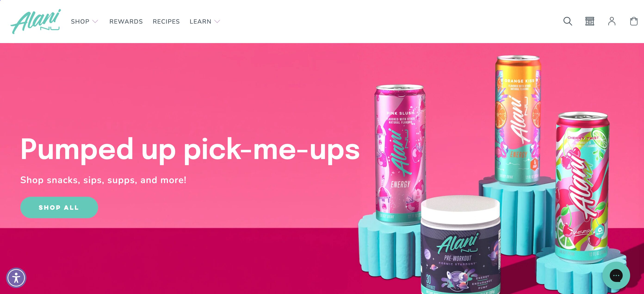Viewport: 644px width, 294px height.
Task: Click the Alani Nu logo
Action: [35, 22]
